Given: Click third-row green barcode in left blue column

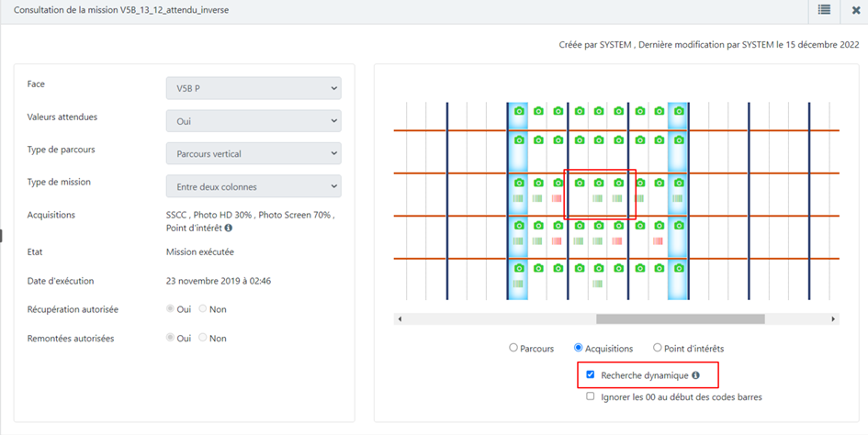Looking at the screenshot, I should (x=518, y=198).
